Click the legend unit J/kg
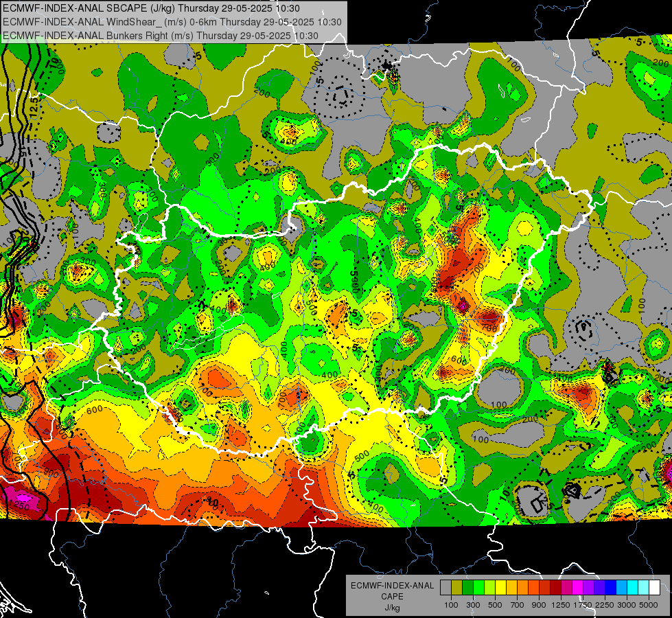 pos(393,608)
